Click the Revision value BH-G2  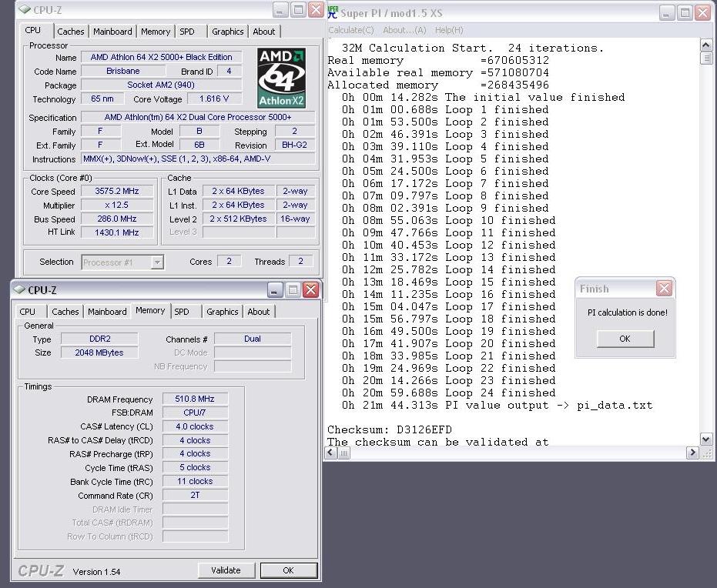pos(294,145)
